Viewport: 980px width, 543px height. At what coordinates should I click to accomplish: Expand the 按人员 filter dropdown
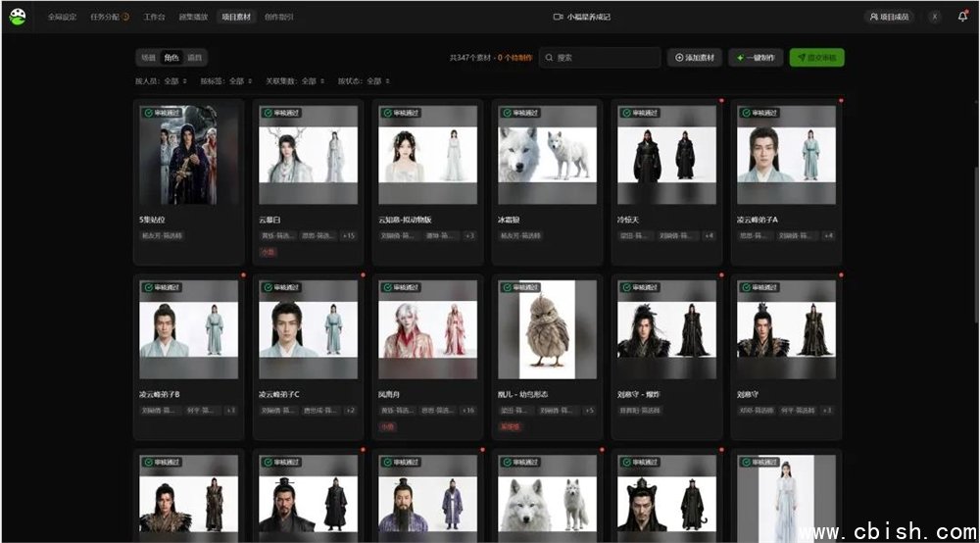pyautogui.click(x=161, y=81)
